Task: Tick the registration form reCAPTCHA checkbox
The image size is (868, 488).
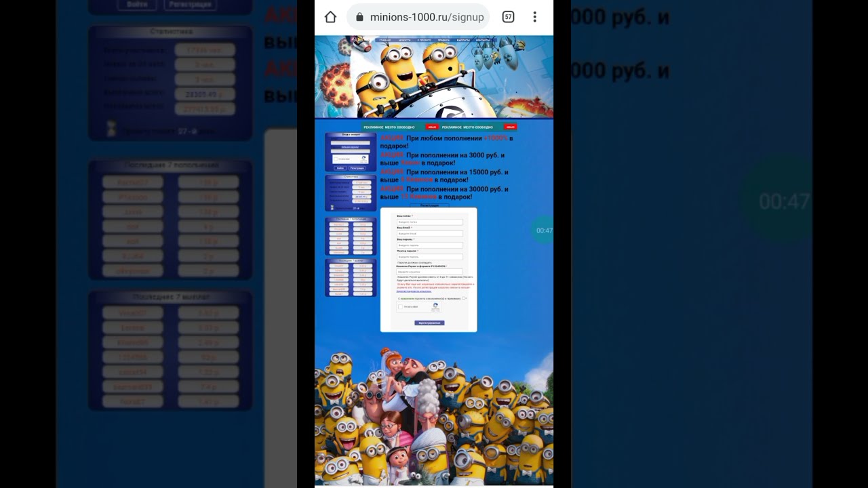Action: tap(400, 306)
